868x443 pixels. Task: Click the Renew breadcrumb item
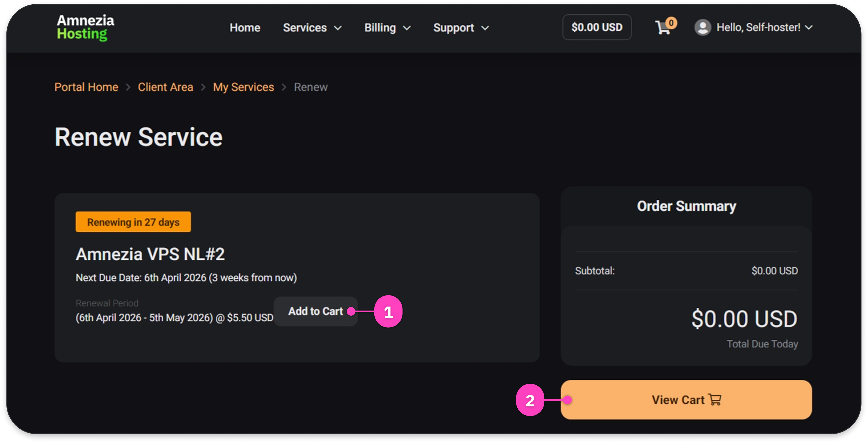311,87
